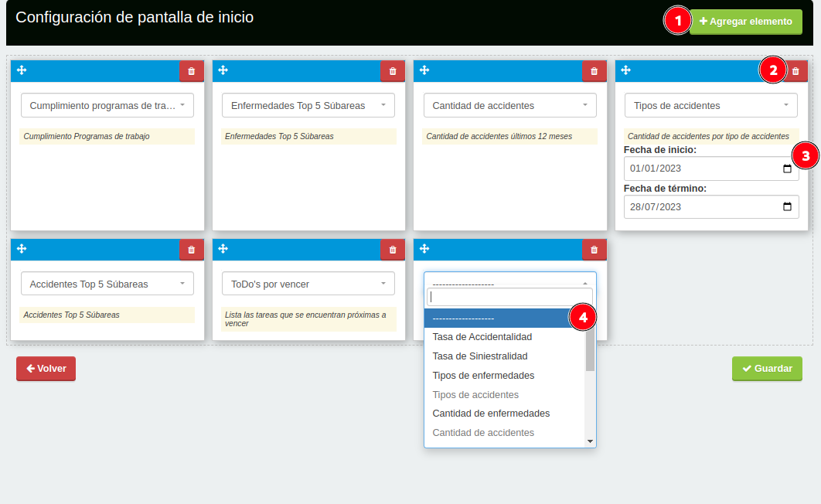Click move handle on Accidentes Top 5 card

(22, 249)
